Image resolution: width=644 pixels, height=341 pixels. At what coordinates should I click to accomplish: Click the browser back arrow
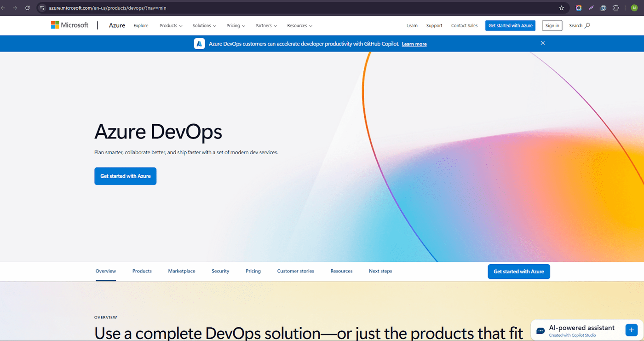(x=2, y=8)
